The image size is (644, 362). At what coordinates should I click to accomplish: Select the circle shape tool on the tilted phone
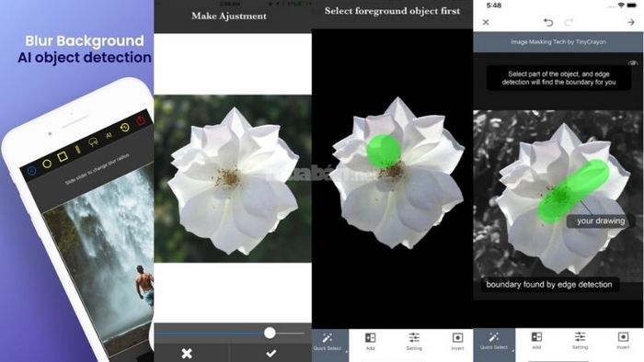47,164
